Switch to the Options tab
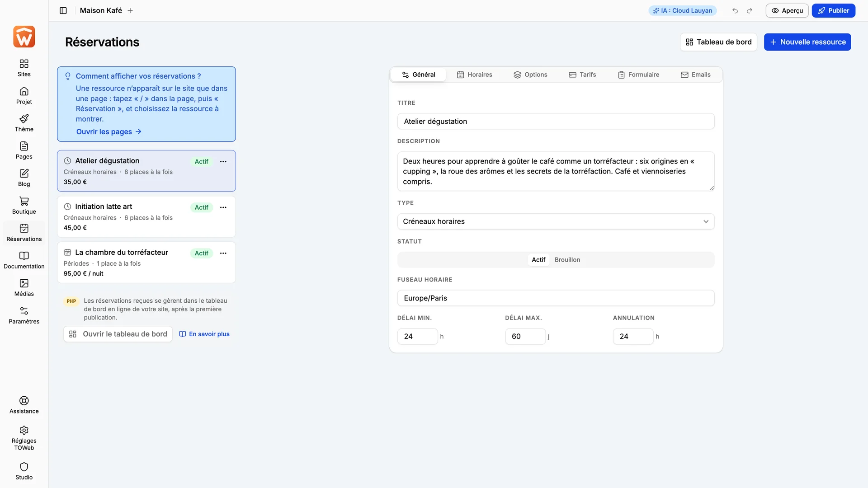 (x=530, y=75)
